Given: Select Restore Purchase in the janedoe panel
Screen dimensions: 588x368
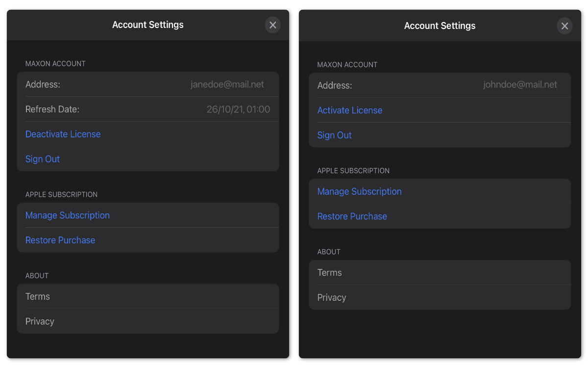Looking at the screenshot, I should (60, 240).
